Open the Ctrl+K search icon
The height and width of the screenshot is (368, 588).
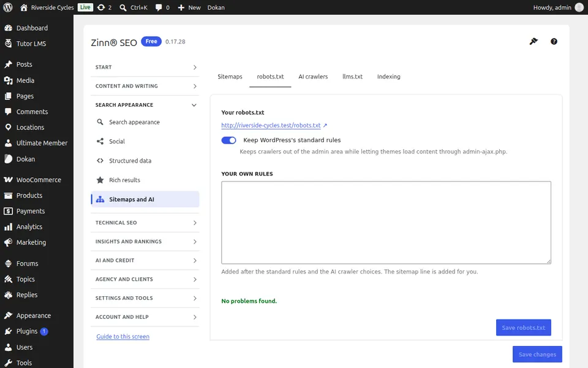point(123,7)
